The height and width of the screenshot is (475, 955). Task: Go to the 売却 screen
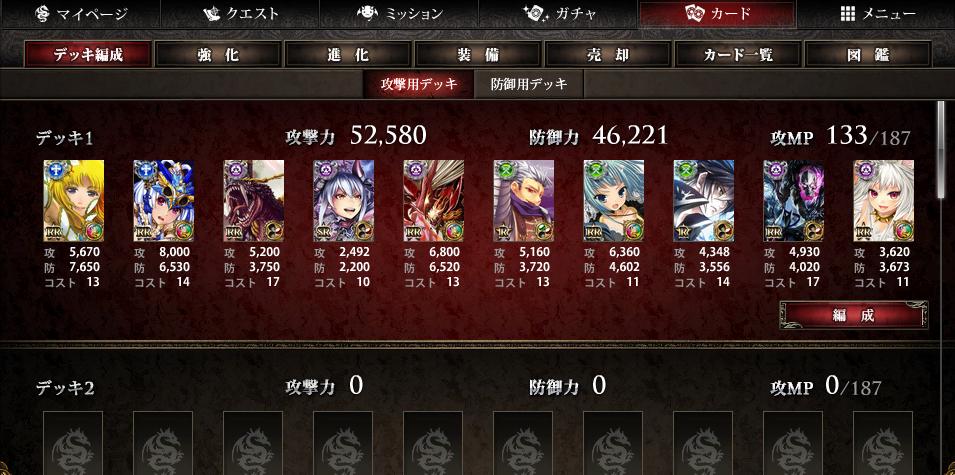(608, 55)
